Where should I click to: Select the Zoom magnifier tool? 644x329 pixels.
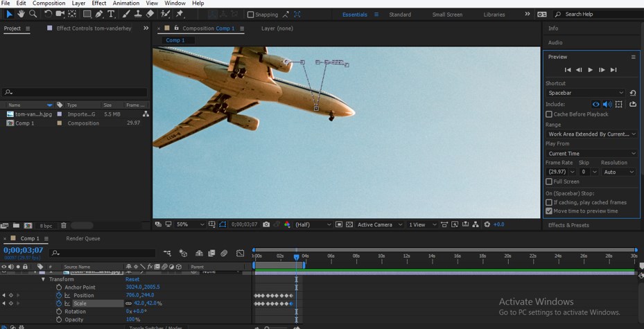tap(33, 14)
